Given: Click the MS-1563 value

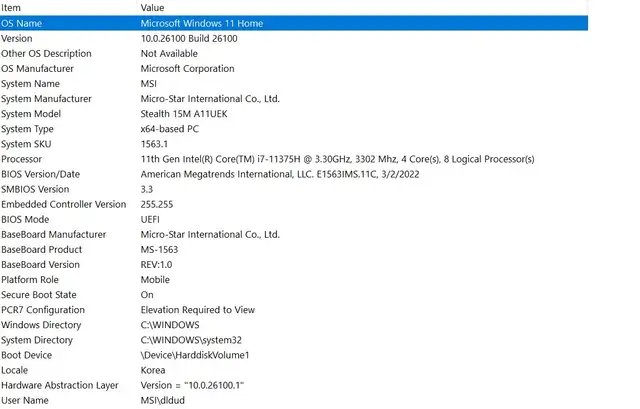Looking at the screenshot, I should 159,250.
